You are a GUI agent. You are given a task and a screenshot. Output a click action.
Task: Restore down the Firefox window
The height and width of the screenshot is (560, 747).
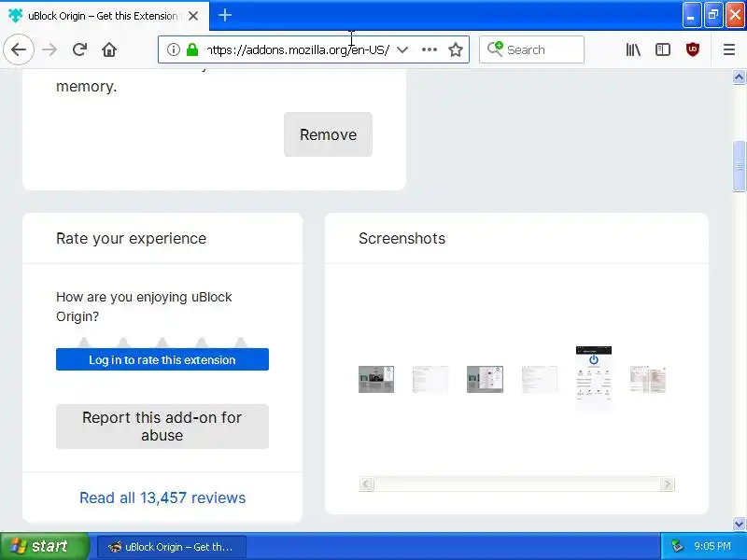pos(713,15)
